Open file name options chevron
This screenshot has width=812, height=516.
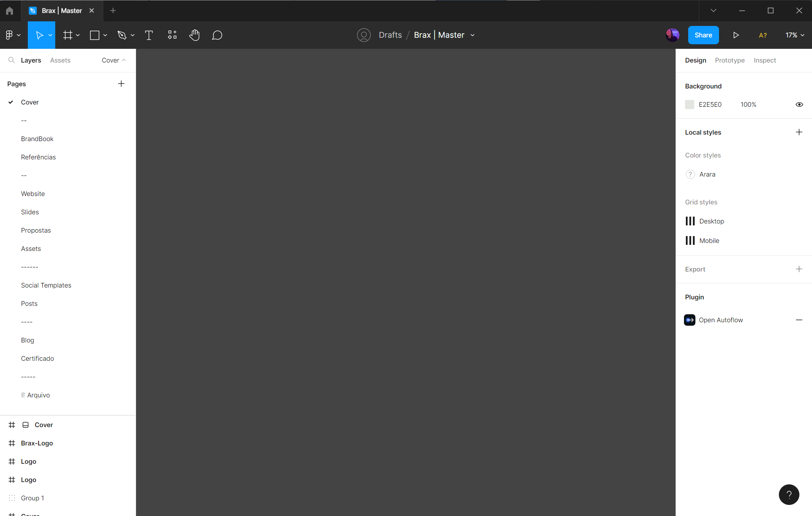tap(472, 35)
